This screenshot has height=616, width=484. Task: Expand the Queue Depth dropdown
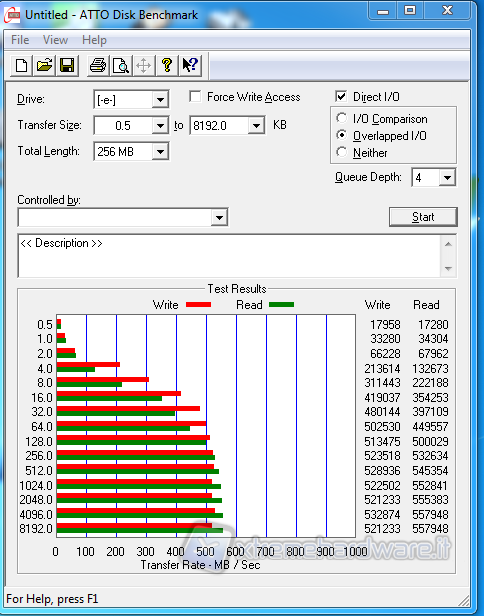click(x=447, y=178)
